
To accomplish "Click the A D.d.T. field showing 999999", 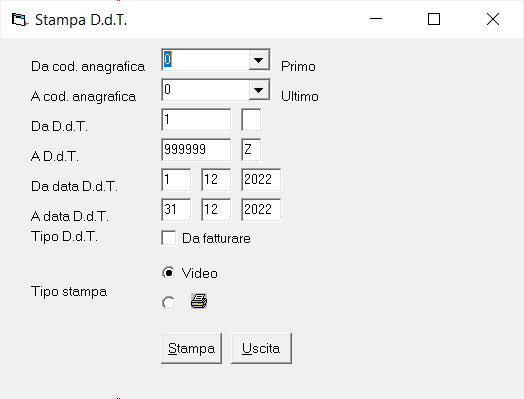I will point(196,150).
